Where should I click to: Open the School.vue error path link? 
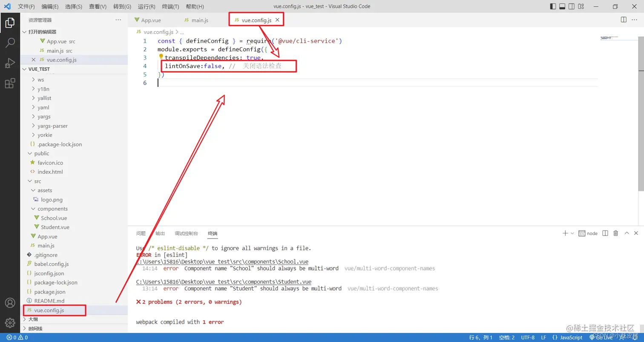coord(222,262)
